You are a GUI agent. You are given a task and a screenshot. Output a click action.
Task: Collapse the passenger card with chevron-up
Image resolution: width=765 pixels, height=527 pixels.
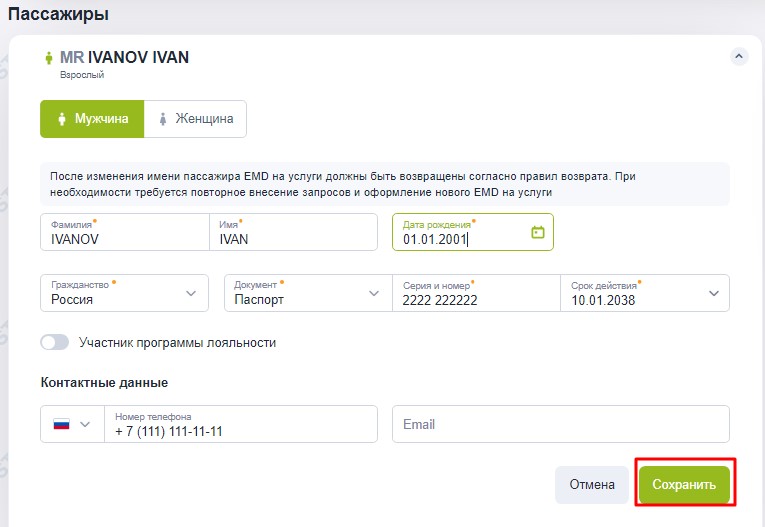[x=739, y=57]
